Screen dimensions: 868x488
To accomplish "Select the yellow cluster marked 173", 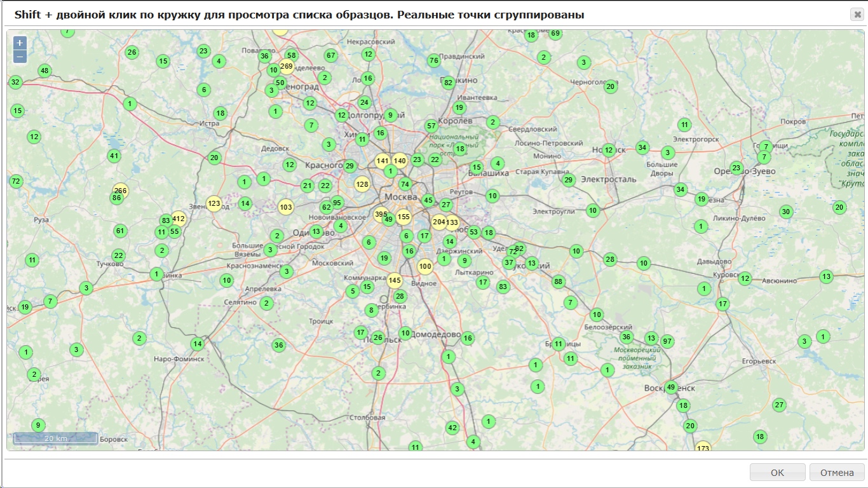I will (x=703, y=448).
